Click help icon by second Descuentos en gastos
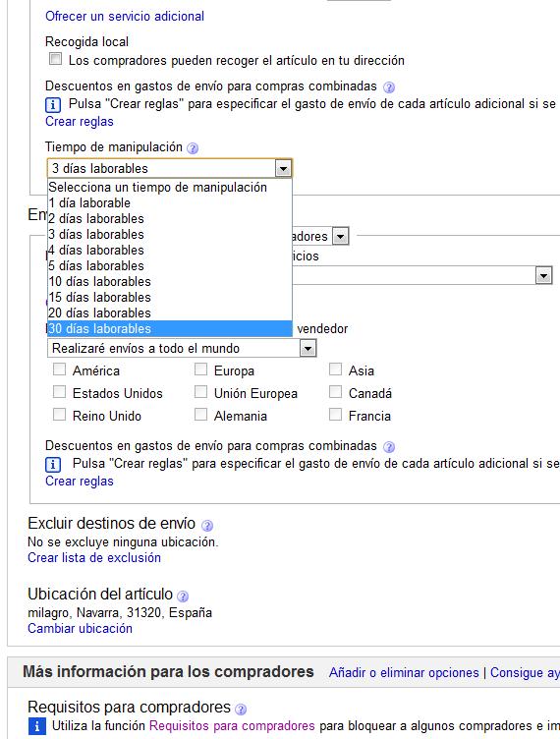The width and height of the screenshot is (560, 739). pyautogui.click(x=389, y=447)
